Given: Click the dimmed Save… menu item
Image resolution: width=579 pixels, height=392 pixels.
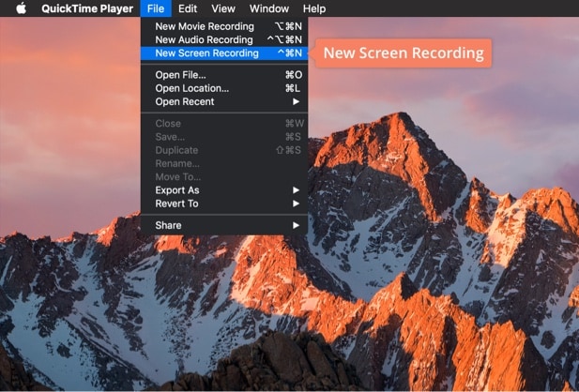Looking at the screenshot, I should point(224,137).
